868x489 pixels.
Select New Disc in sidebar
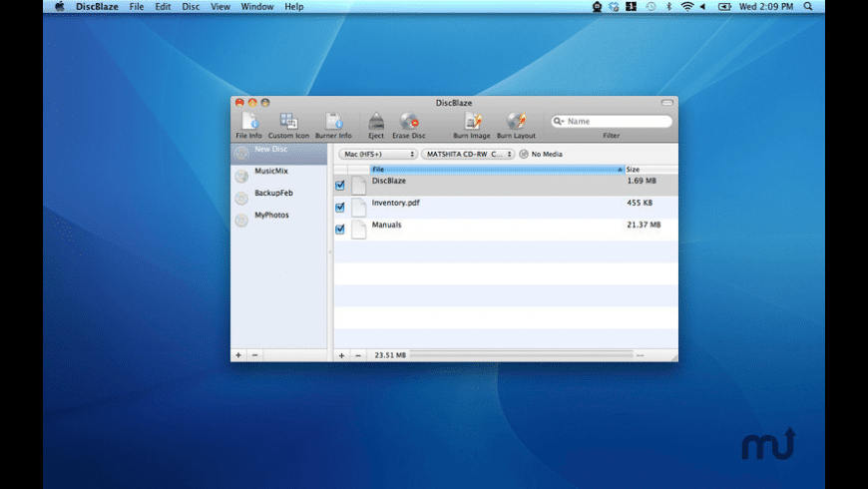click(x=279, y=154)
